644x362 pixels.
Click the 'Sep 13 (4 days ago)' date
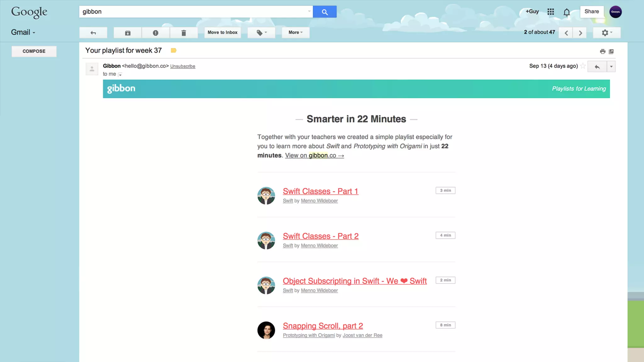553,66
